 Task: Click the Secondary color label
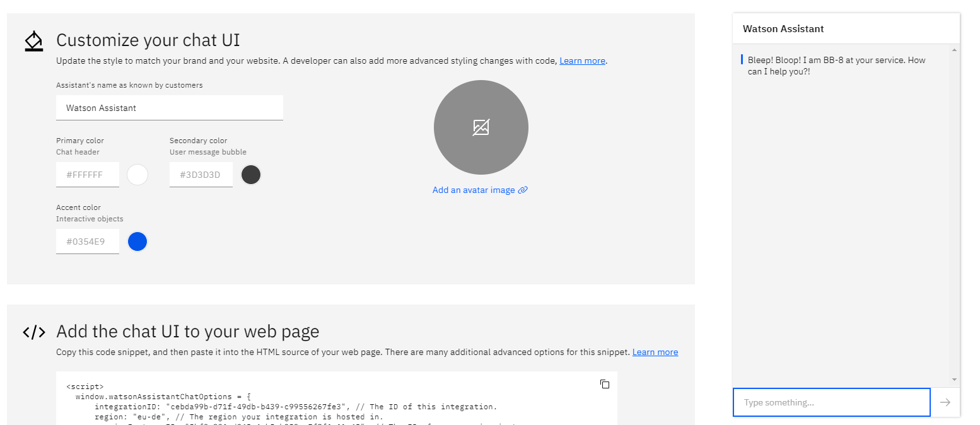198,141
